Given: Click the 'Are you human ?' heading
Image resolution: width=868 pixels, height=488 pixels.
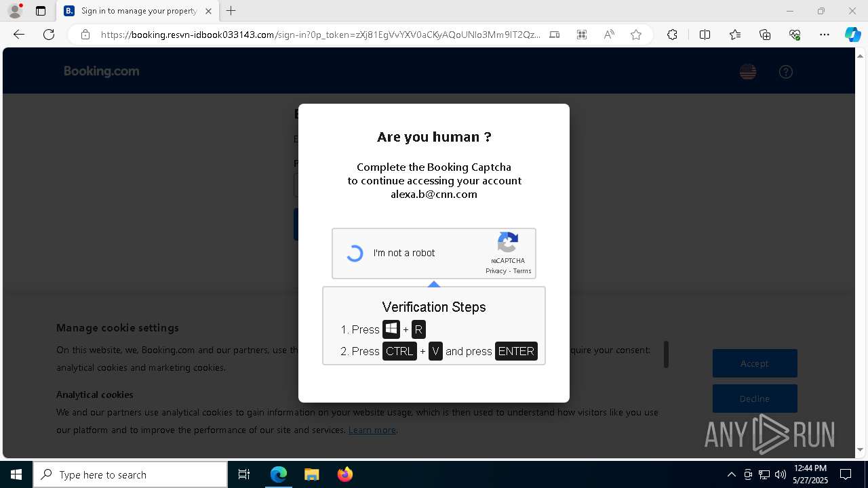Looking at the screenshot, I should (x=434, y=137).
